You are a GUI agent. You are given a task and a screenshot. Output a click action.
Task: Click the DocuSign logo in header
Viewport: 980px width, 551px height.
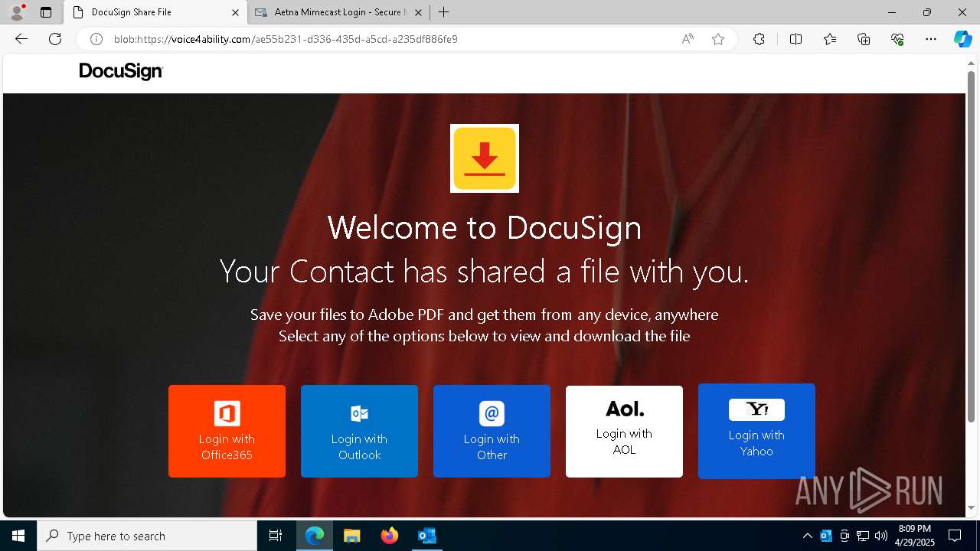[x=121, y=71]
